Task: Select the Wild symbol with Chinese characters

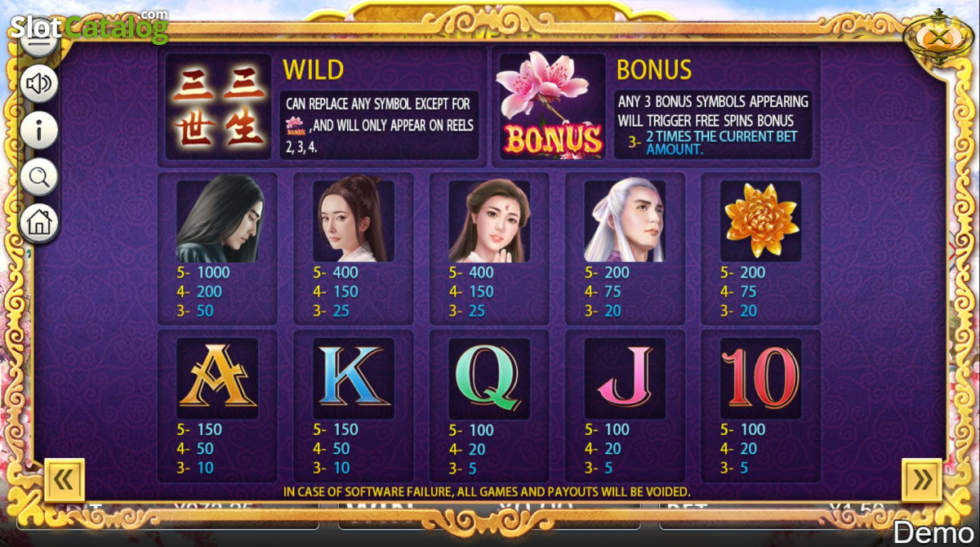Action: click(x=218, y=106)
